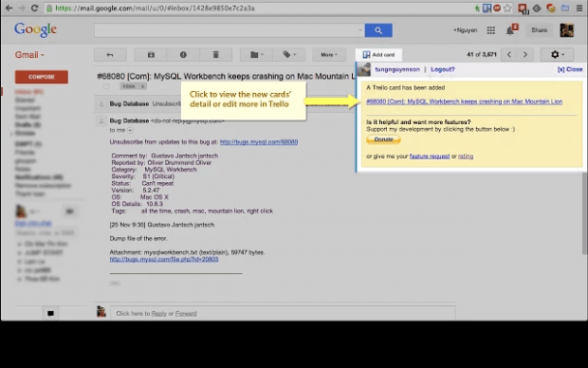The height and width of the screenshot is (368, 588).
Task: Open the account profile picture
Action: 566,30
